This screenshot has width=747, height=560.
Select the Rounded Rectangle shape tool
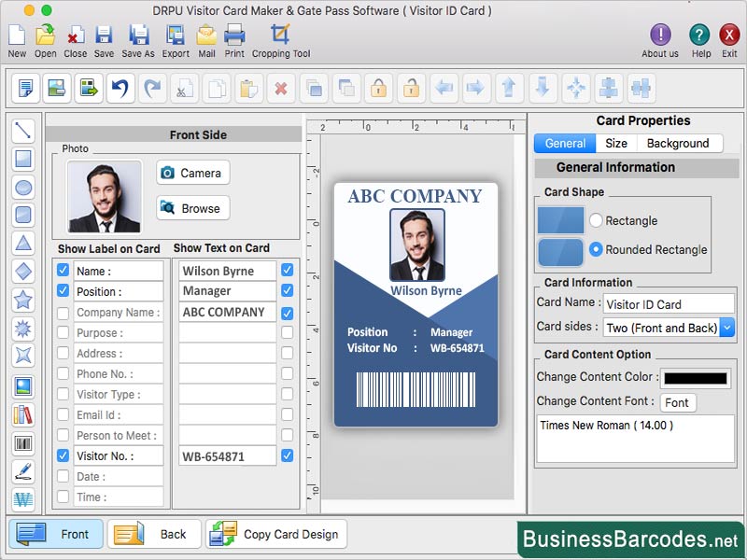[x=23, y=216]
